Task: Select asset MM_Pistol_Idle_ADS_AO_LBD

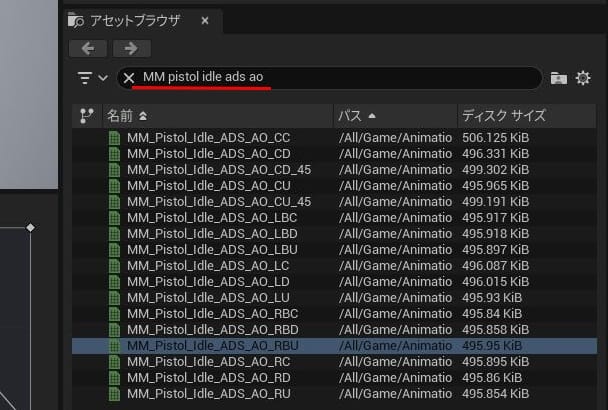Action: (334, 234)
